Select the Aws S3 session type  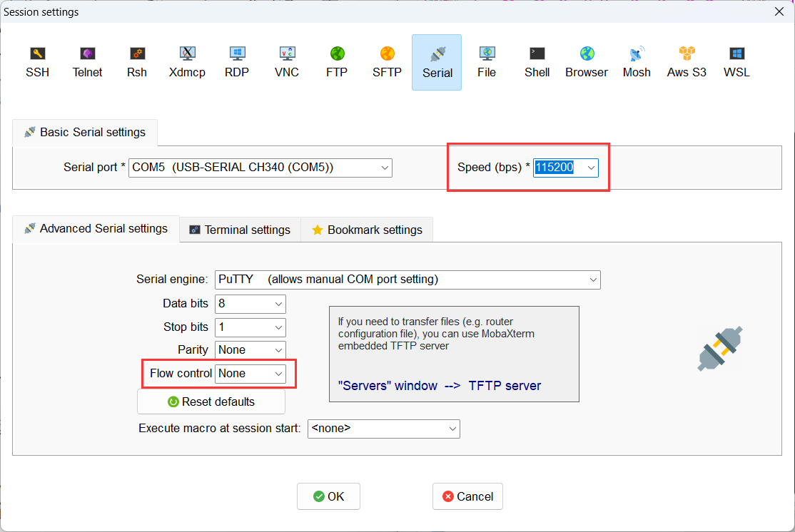click(686, 61)
